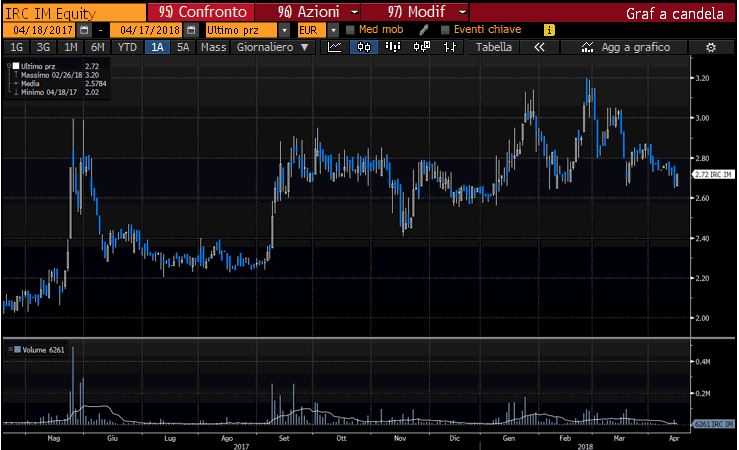Switch to line chart view
The height and width of the screenshot is (450, 739).
[335, 47]
